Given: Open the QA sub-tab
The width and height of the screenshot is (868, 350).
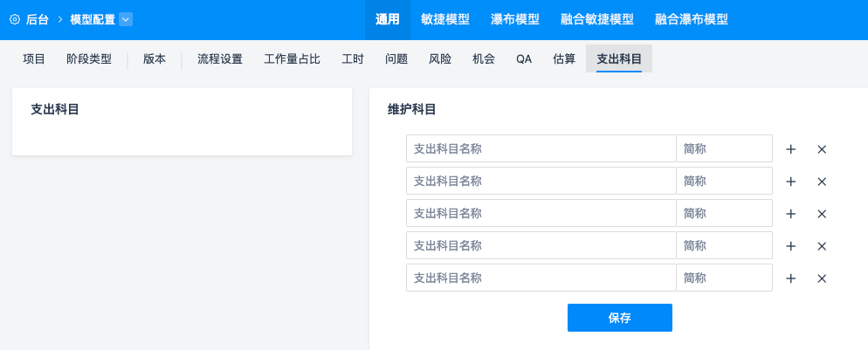Looking at the screenshot, I should pyautogui.click(x=524, y=59).
